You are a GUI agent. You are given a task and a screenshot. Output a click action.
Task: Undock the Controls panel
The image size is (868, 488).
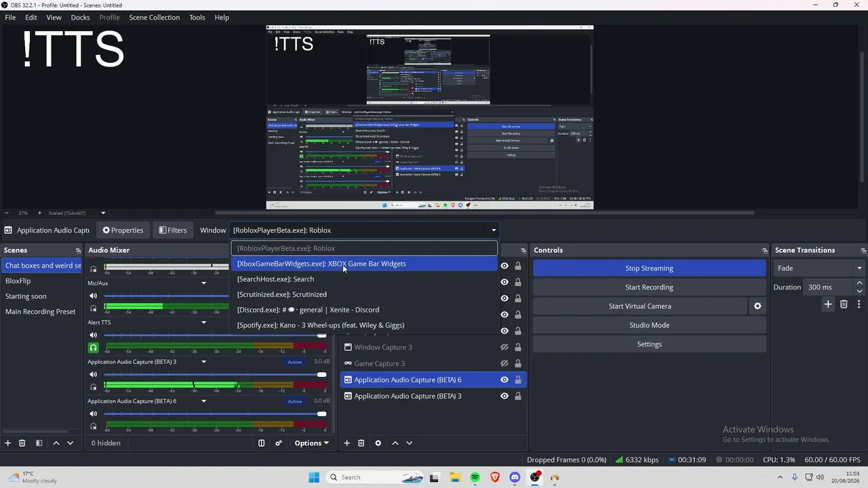coord(765,251)
